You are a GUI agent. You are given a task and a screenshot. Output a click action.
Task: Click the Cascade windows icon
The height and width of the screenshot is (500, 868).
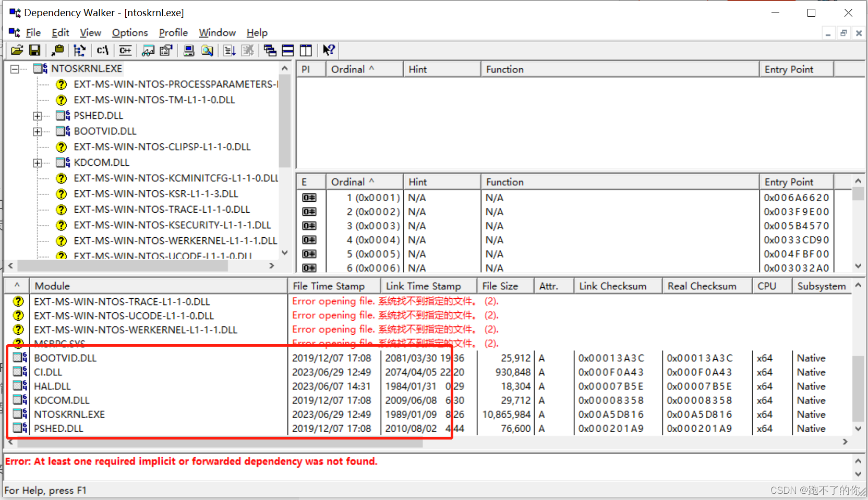(x=270, y=50)
